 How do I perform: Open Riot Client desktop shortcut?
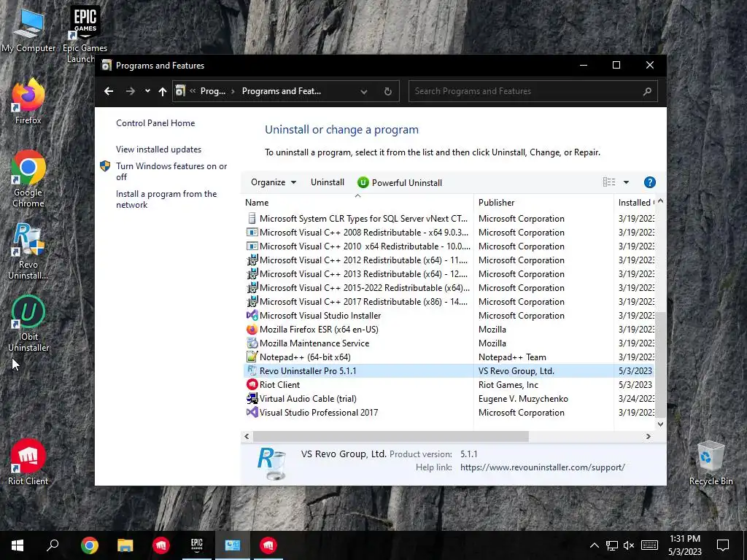28,462
